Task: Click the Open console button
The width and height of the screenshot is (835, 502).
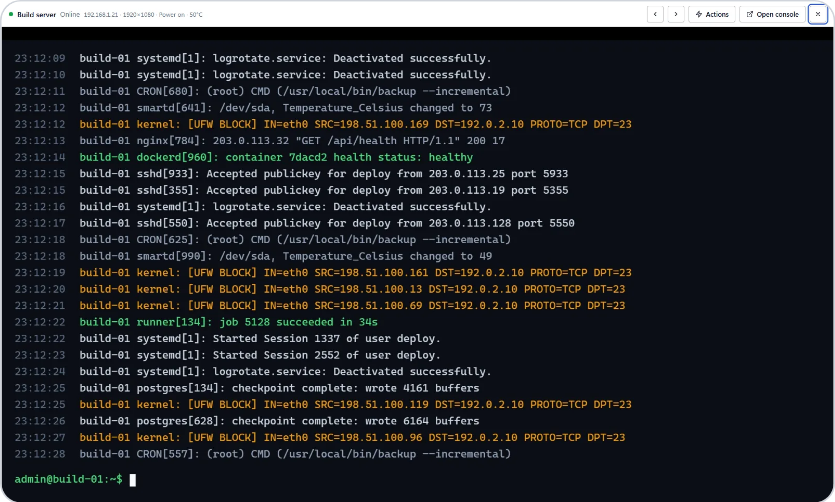Action: (x=772, y=14)
